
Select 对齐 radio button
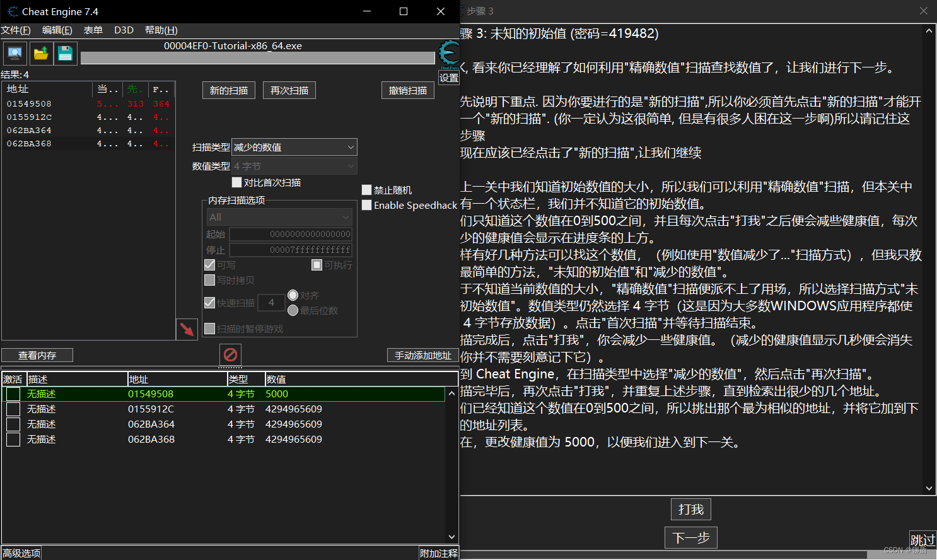[293, 295]
